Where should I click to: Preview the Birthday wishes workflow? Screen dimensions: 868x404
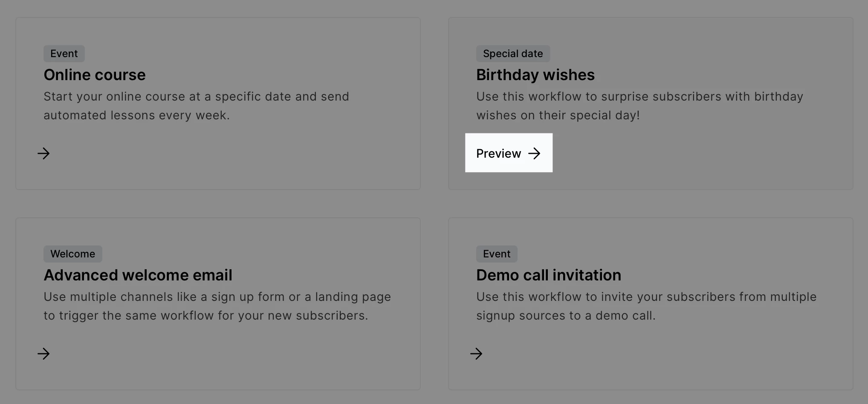point(499,153)
